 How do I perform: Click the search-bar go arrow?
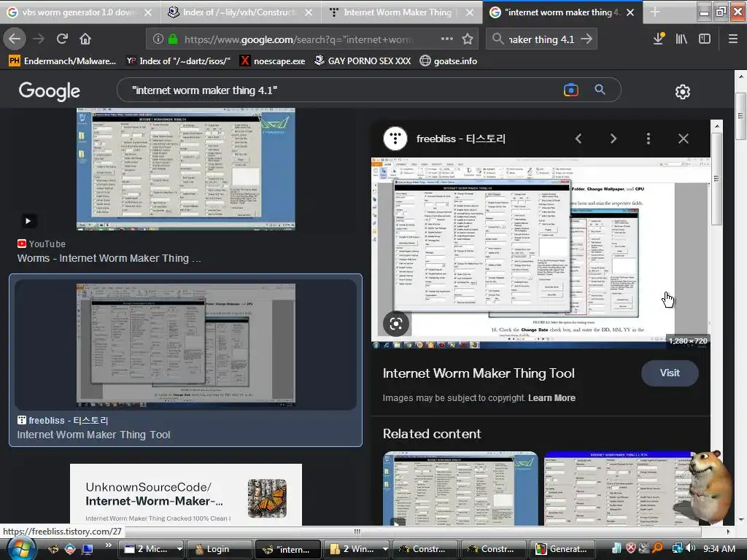pos(587,39)
